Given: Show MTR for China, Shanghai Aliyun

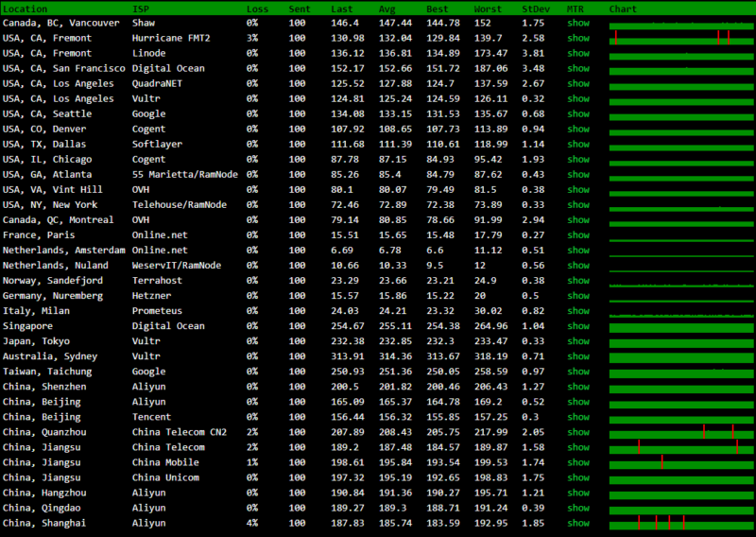Looking at the screenshot, I should coord(577,523).
